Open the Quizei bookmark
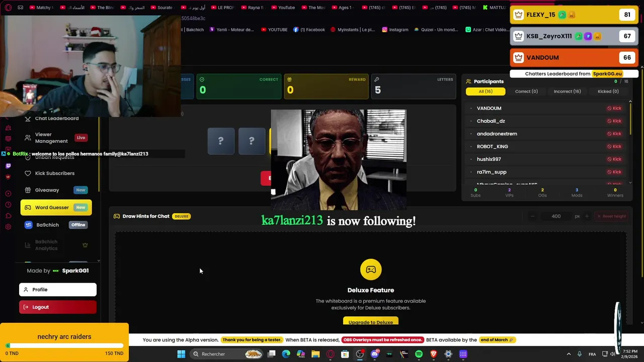The height and width of the screenshot is (362, 644). click(x=437, y=30)
